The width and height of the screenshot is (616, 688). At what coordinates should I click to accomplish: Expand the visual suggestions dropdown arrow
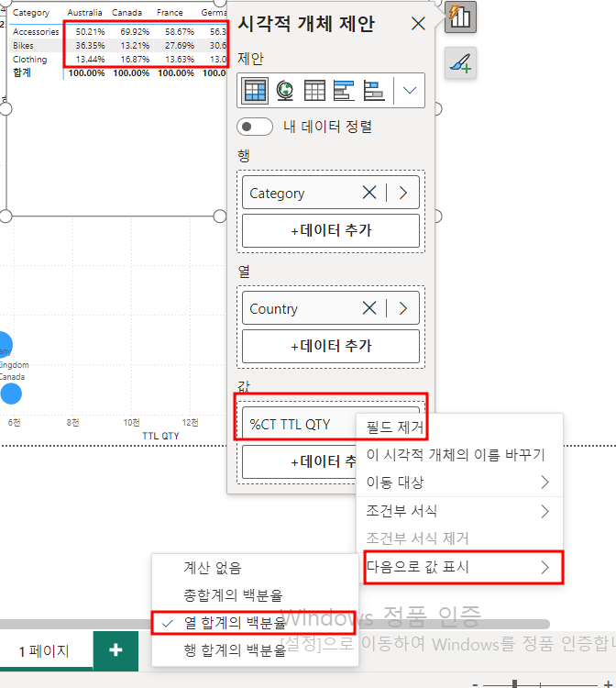tap(410, 91)
